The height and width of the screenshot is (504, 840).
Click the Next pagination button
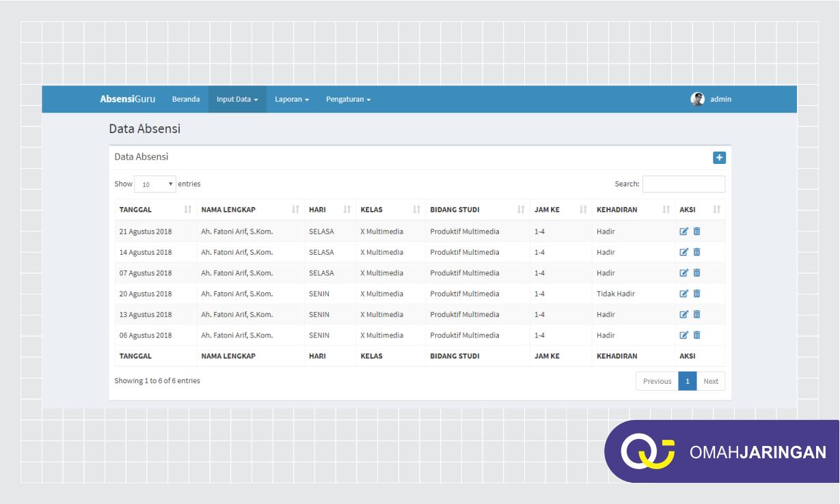coord(711,380)
